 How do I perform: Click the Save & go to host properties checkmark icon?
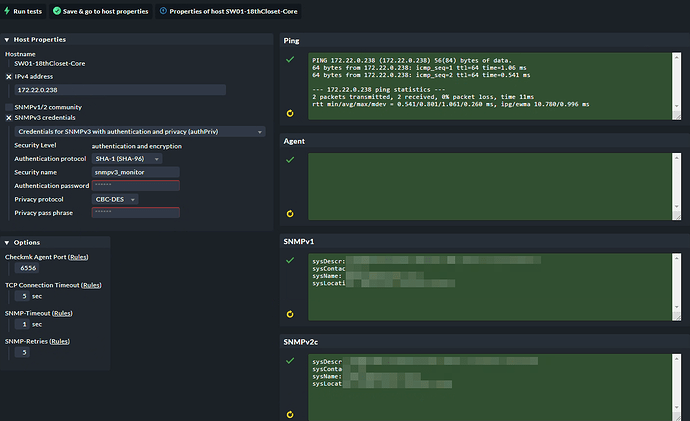pos(56,12)
